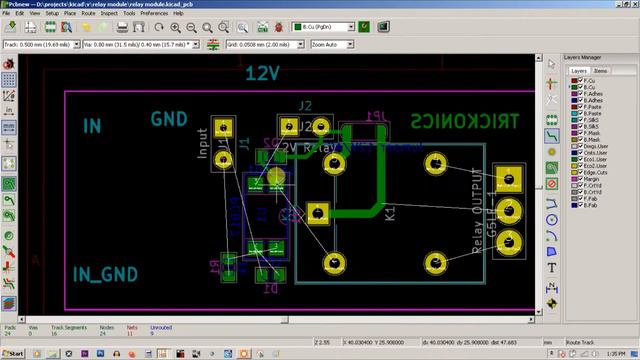The height and width of the screenshot is (360, 640).
Task: Open the footprint viewer icon
Action: click(x=67, y=27)
